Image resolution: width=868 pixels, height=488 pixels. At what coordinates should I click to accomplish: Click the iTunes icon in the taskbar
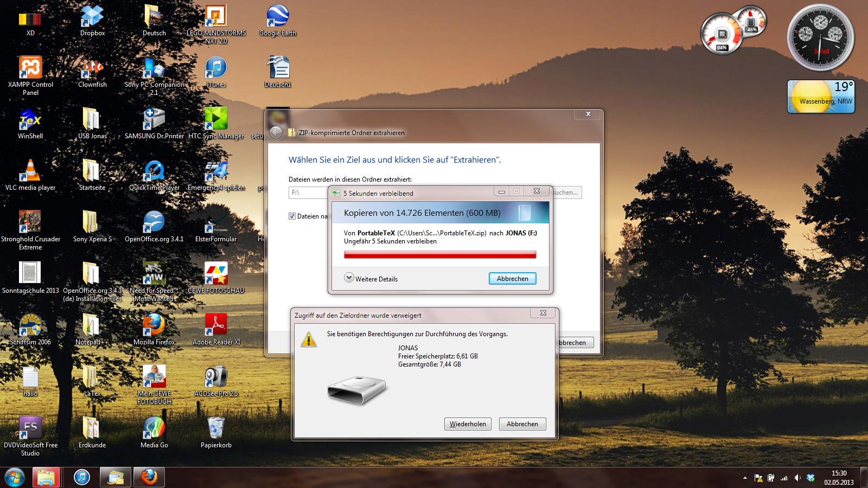[x=82, y=477]
